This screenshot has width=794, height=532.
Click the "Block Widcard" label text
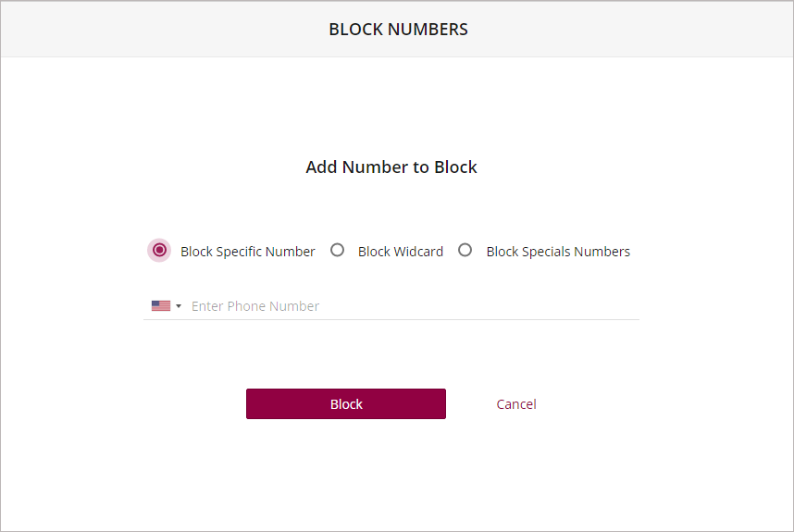pyautogui.click(x=401, y=252)
